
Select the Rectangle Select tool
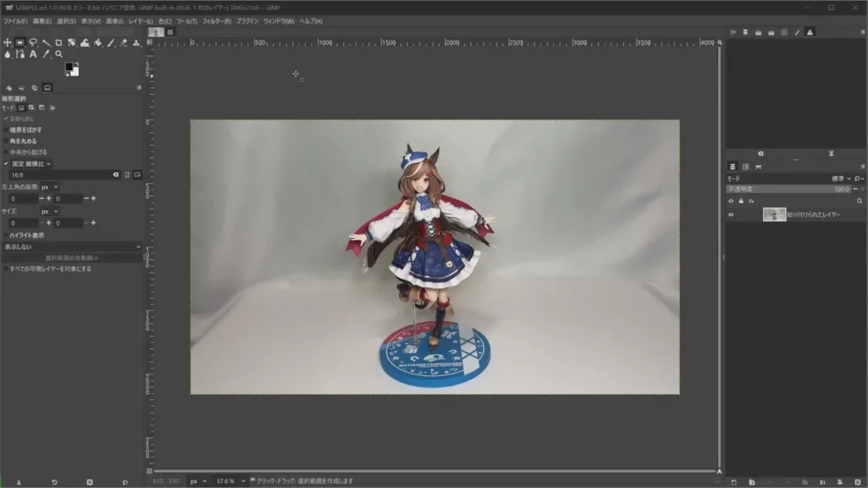[x=20, y=42]
